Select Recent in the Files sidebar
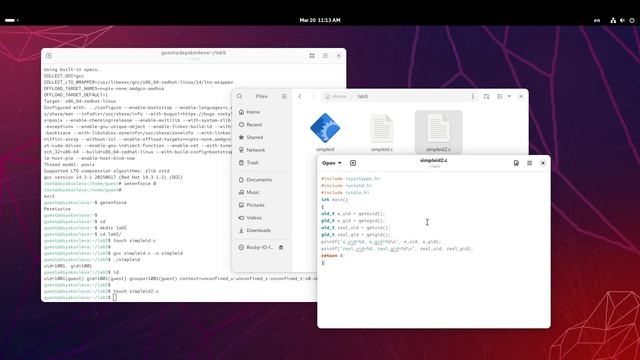The height and width of the screenshot is (360, 640). [262, 124]
